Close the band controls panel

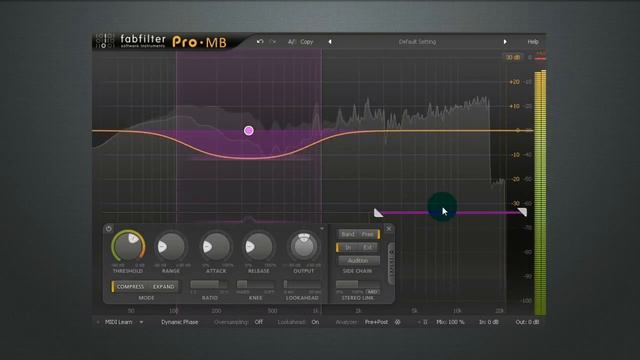pos(389,229)
